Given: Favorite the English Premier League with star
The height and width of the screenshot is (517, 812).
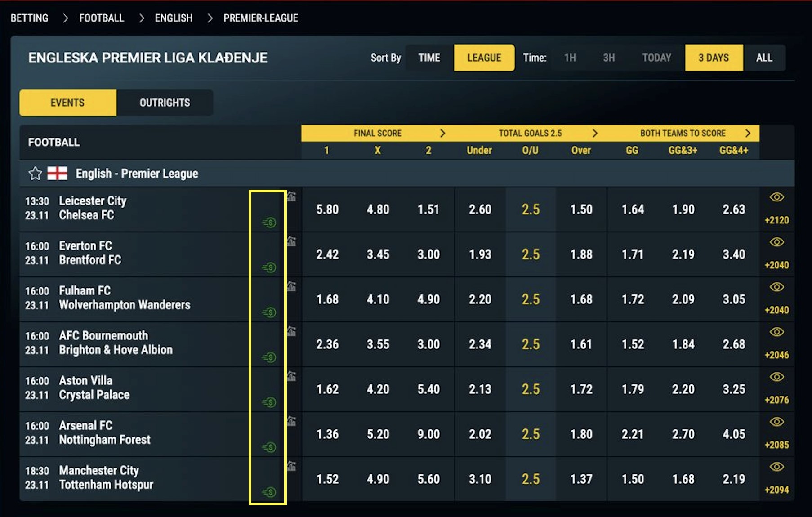Looking at the screenshot, I should (x=35, y=174).
